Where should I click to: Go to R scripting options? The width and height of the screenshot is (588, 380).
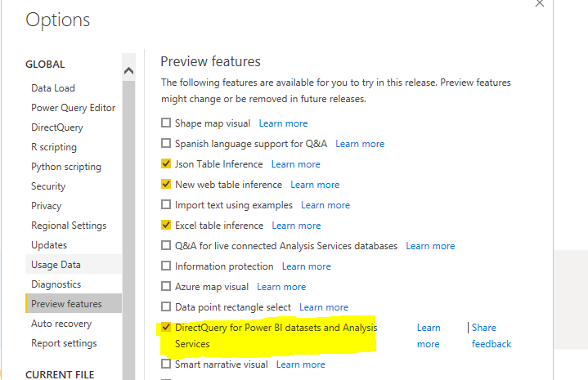[54, 147]
